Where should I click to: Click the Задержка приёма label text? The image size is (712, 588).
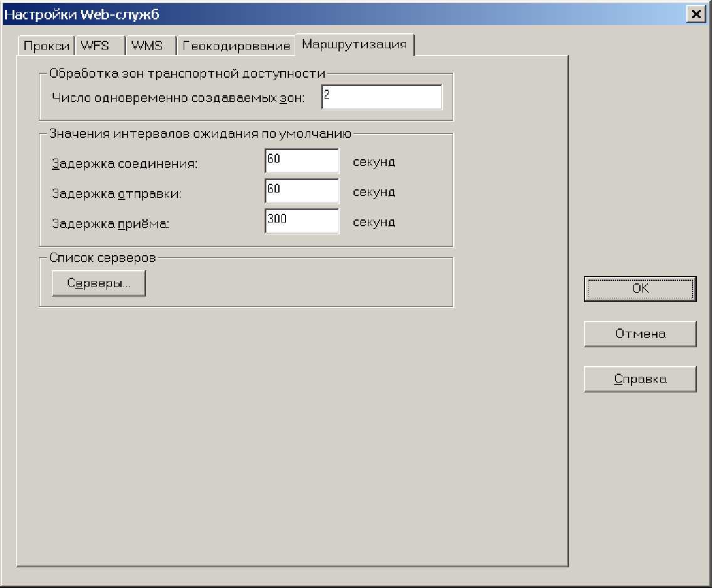(111, 223)
